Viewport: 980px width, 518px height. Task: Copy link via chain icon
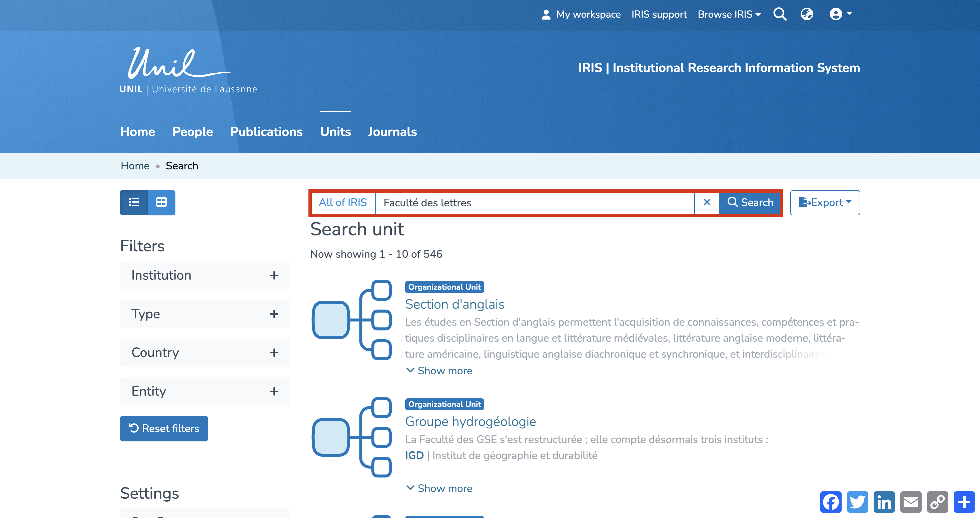pyautogui.click(x=937, y=502)
